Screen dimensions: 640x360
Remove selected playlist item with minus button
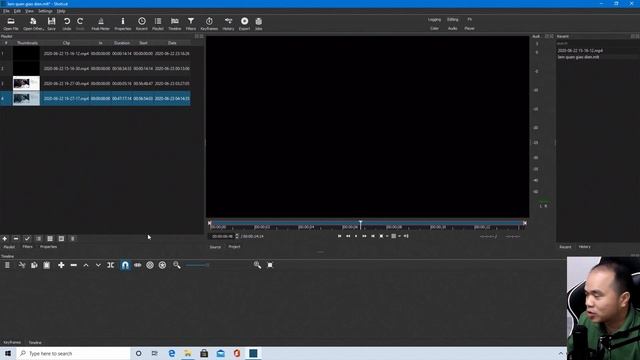point(16,238)
